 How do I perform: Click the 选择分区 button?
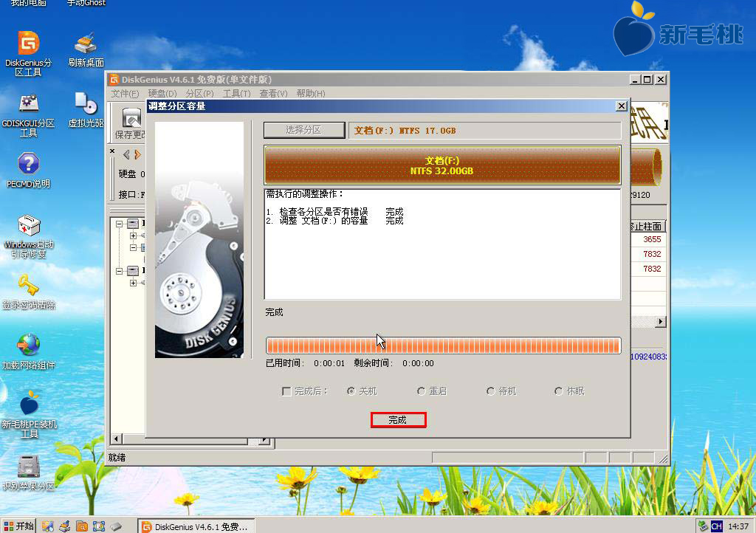[x=304, y=130]
